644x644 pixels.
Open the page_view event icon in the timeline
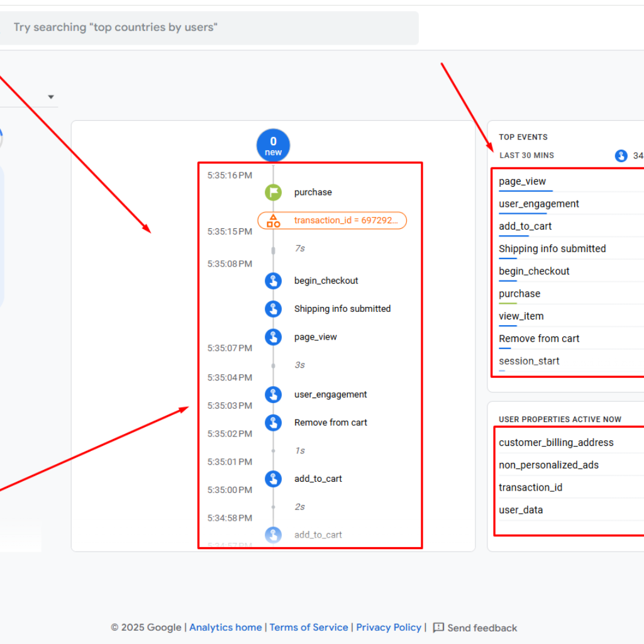(273, 336)
